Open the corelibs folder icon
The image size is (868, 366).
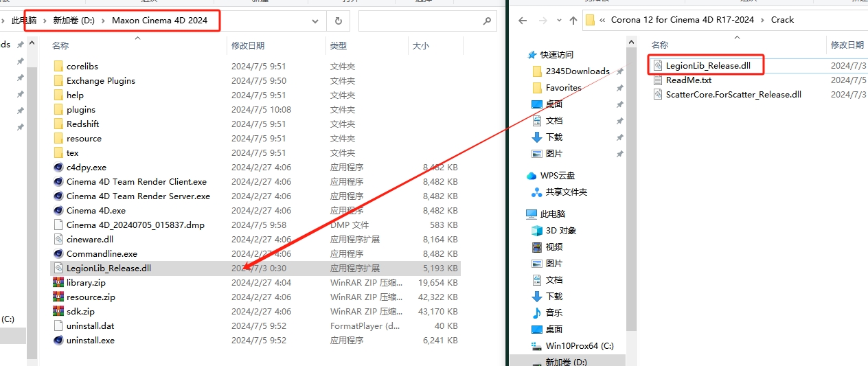pyautogui.click(x=58, y=66)
